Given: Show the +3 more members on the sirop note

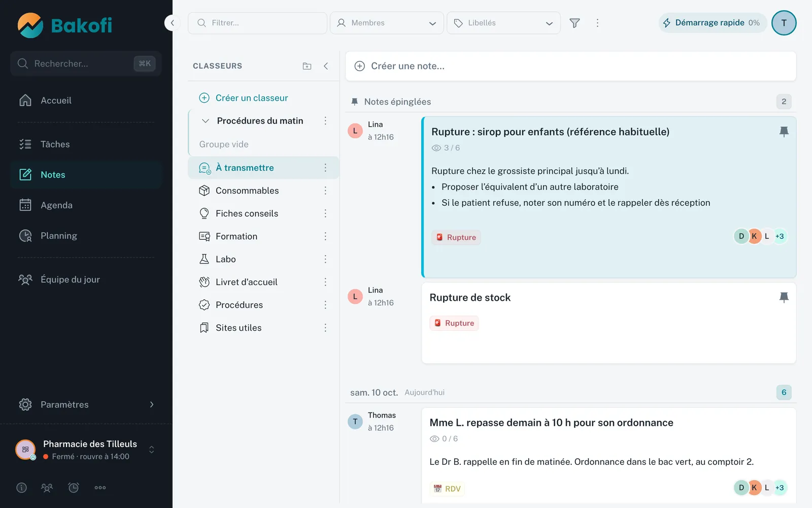Looking at the screenshot, I should [x=780, y=236].
